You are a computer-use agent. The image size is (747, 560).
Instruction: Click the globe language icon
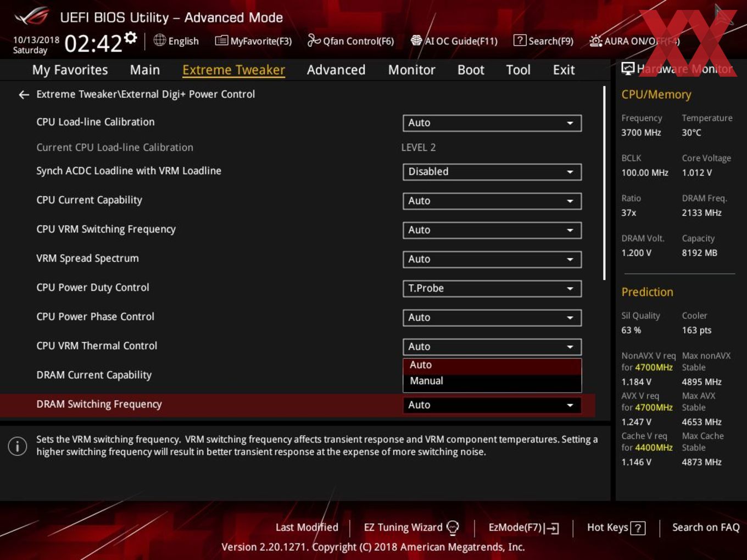click(160, 40)
